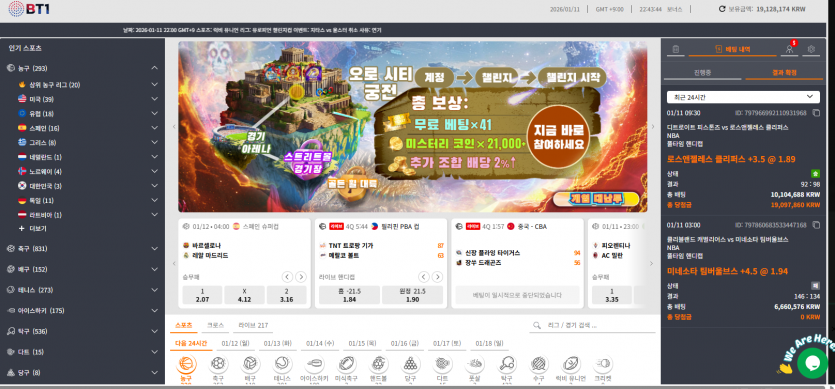Click the league search magnifier icon

click(536, 325)
